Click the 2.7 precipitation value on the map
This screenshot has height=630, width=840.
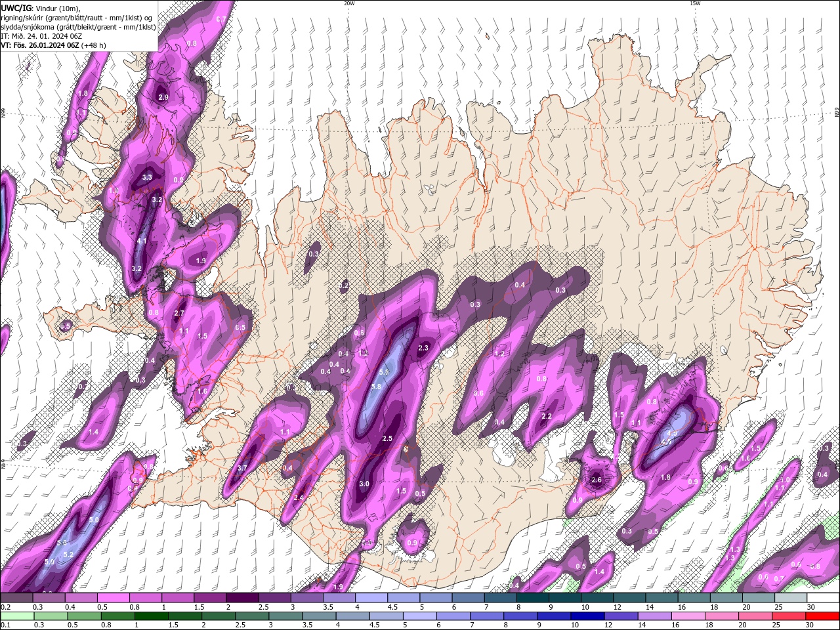(x=178, y=314)
